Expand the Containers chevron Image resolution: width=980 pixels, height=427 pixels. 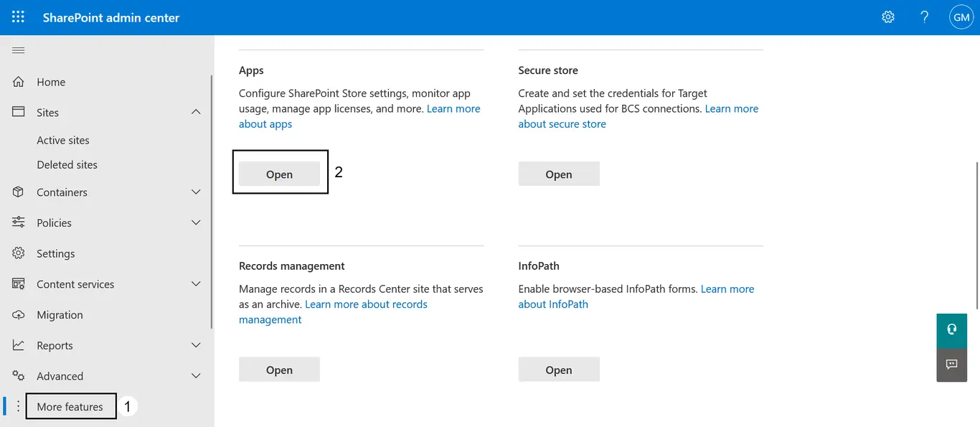coord(196,192)
